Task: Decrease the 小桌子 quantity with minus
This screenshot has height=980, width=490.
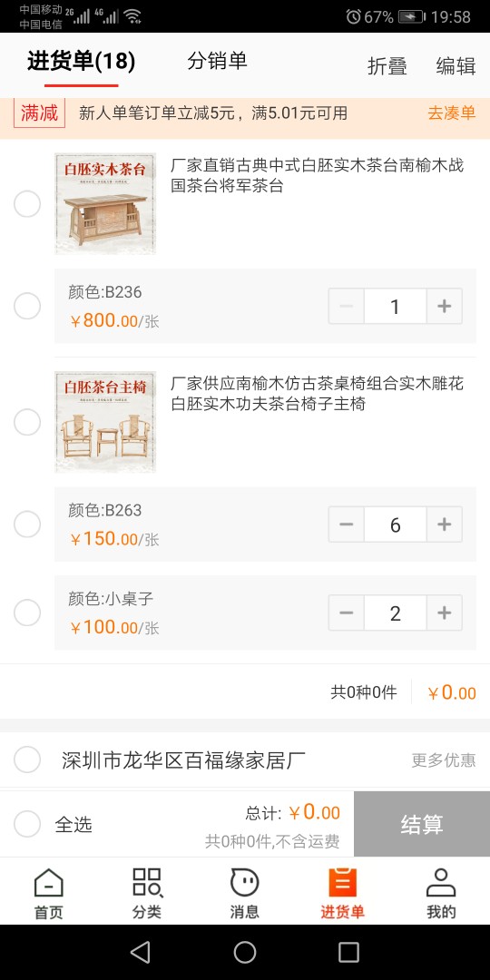Action: click(347, 613)
